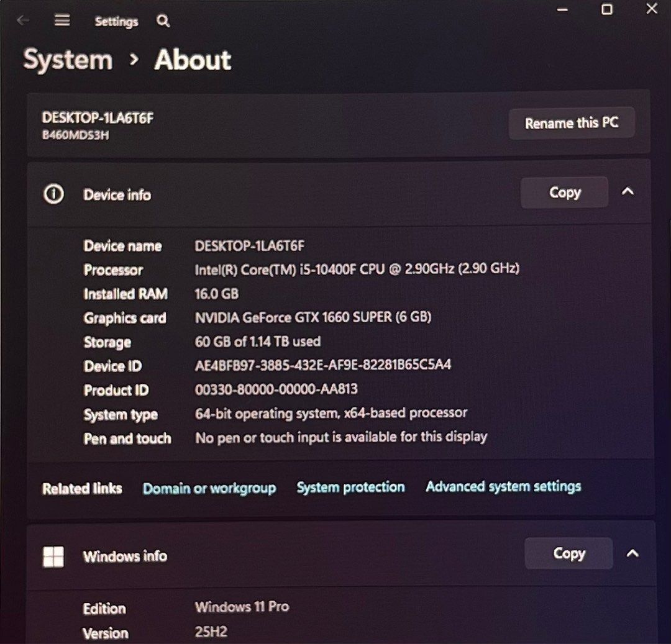Click the Device ID label
The height and width of the screenshot is (644, 671).
[113, 366]
